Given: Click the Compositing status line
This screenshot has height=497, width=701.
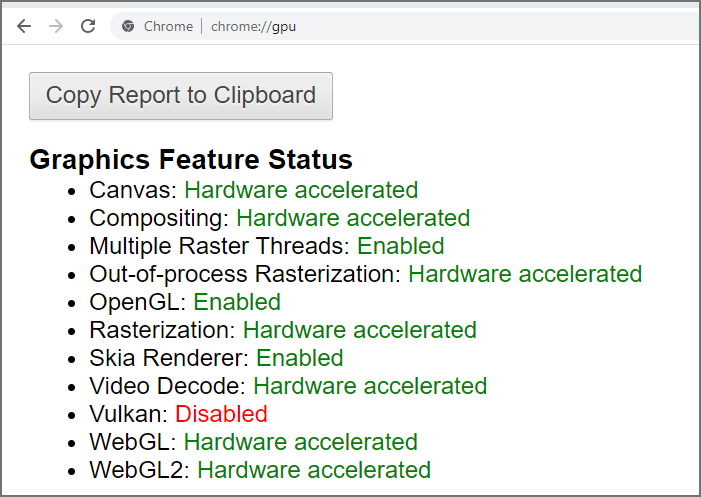Looking at the screenshot, I should click(x=279, y=218).
